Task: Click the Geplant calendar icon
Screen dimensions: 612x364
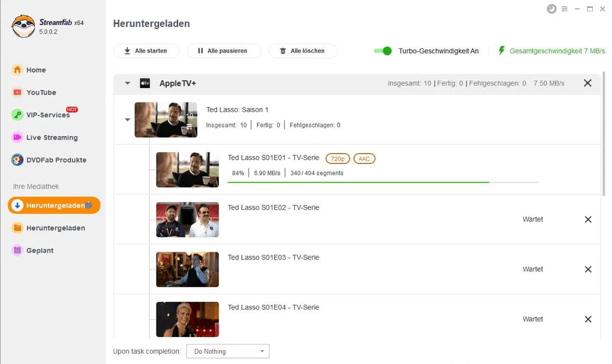Action: click(17, 250)
